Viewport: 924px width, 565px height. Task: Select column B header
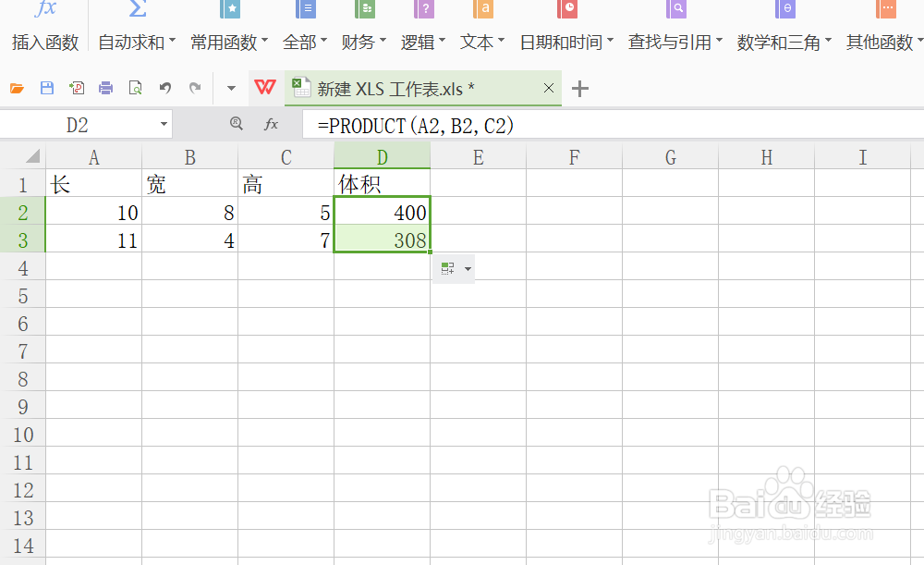[x=189, y=157]
